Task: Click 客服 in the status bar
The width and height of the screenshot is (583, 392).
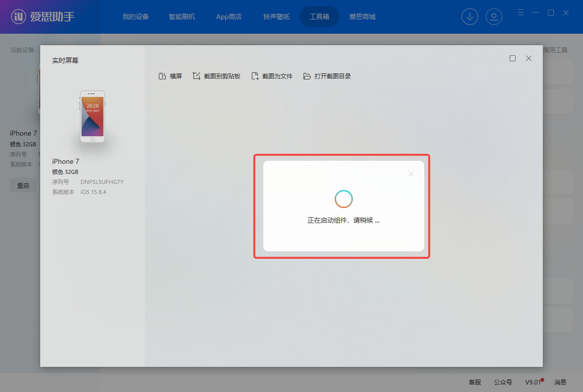Action: pyautogui.click(x=475, y=382)
